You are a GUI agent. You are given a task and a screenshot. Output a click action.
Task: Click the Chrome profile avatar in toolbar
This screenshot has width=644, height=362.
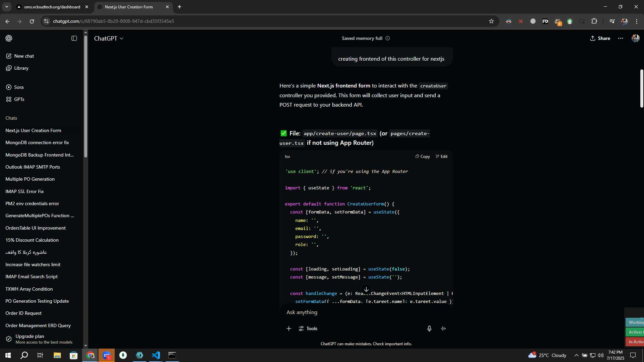(624, 21)
